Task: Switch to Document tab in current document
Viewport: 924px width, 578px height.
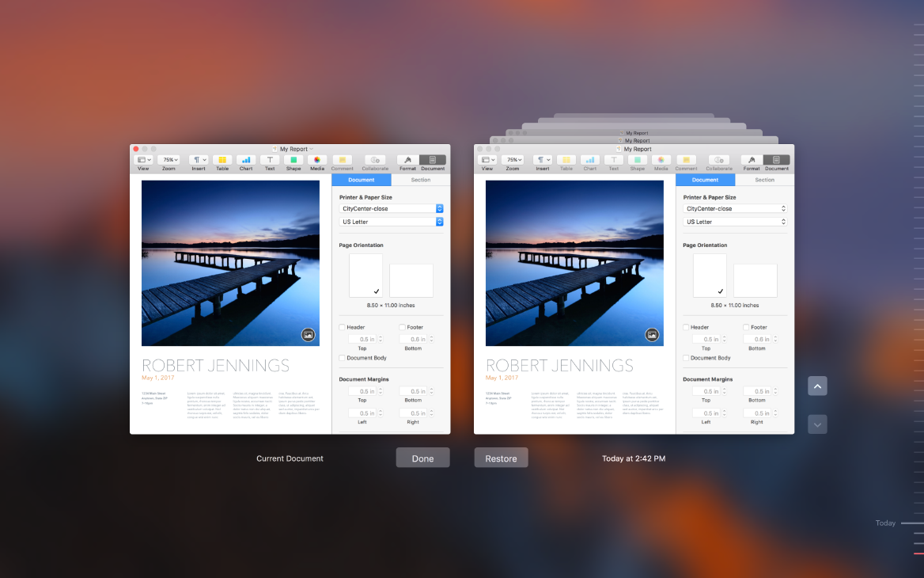Action: (x=362, y=180)
